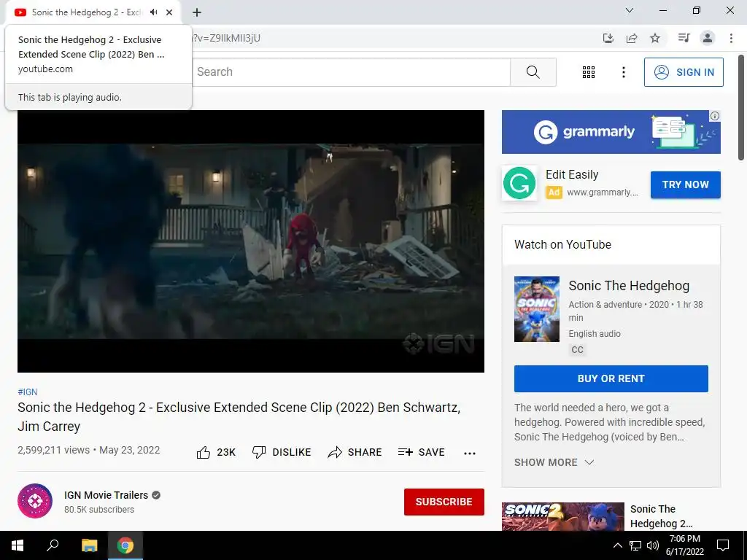Click the English audio text
Image resolution: width=747 pixels, height=560 pixels.
point(594,334)
